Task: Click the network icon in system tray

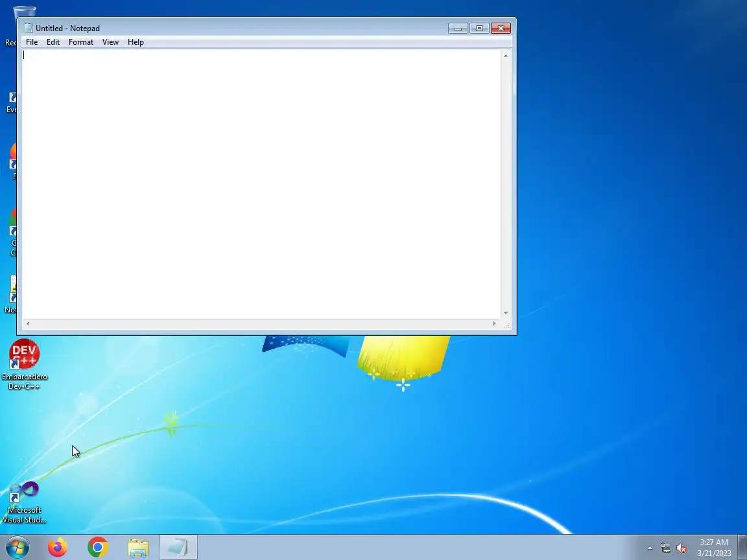Action: tap(665, 548)
